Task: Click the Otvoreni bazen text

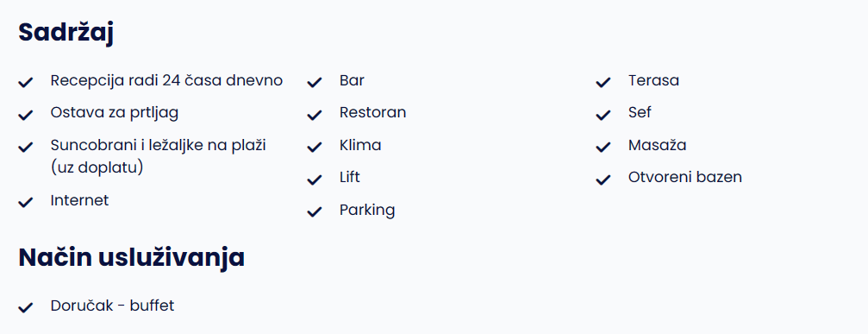Action: (684, 177)
